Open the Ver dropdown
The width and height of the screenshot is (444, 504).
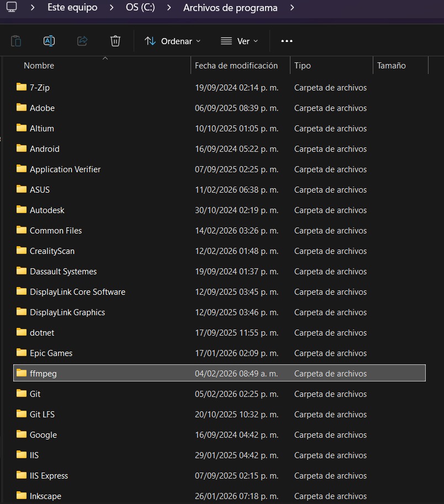click(x=240, y=40)
